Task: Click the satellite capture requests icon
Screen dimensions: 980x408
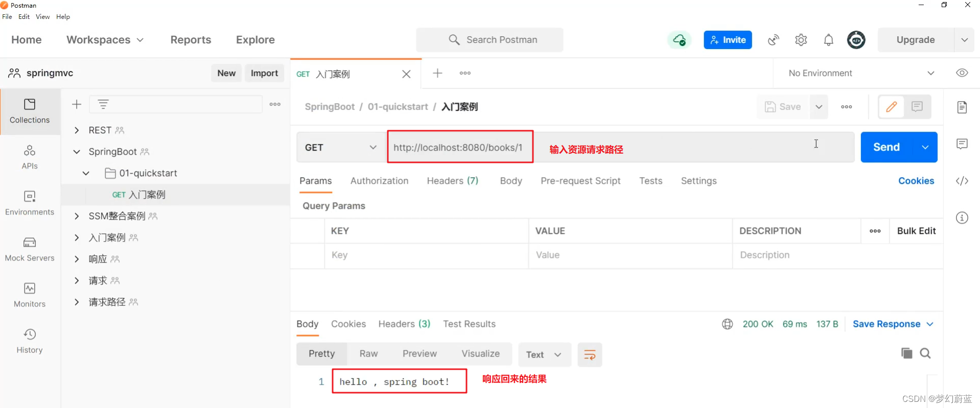Action: coord(774,40)
